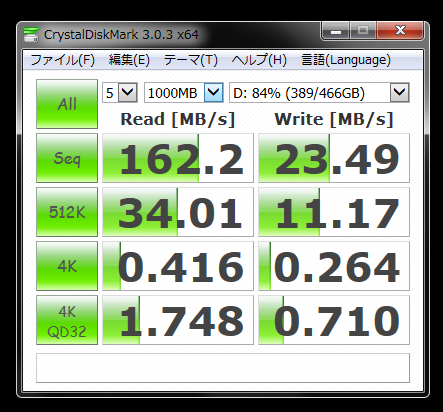Click the 4K read result 0.416
The height and width of the screenshot is (412, 443).
coord(178,266)
